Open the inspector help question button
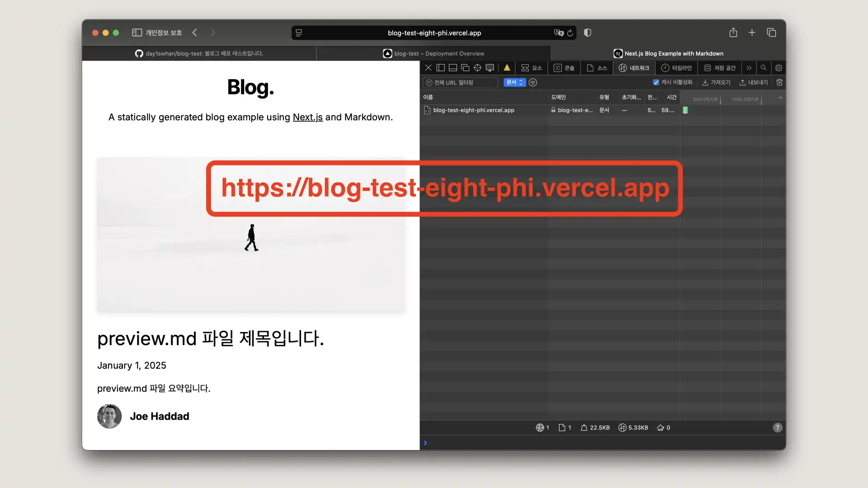The width and height of the screenshot is (868, 488). tap(777, 427)
